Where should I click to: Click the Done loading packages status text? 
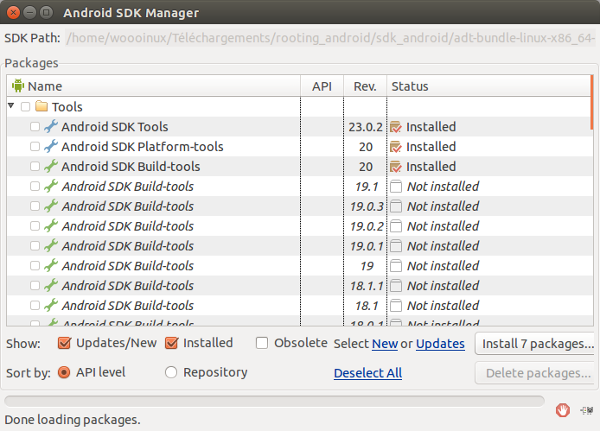pos(72,420)
